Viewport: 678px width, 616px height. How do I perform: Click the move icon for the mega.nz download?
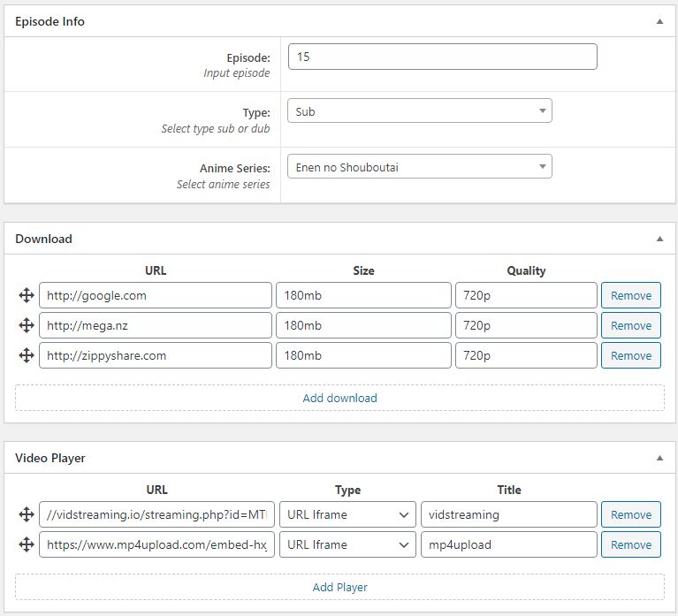[26, 326]
